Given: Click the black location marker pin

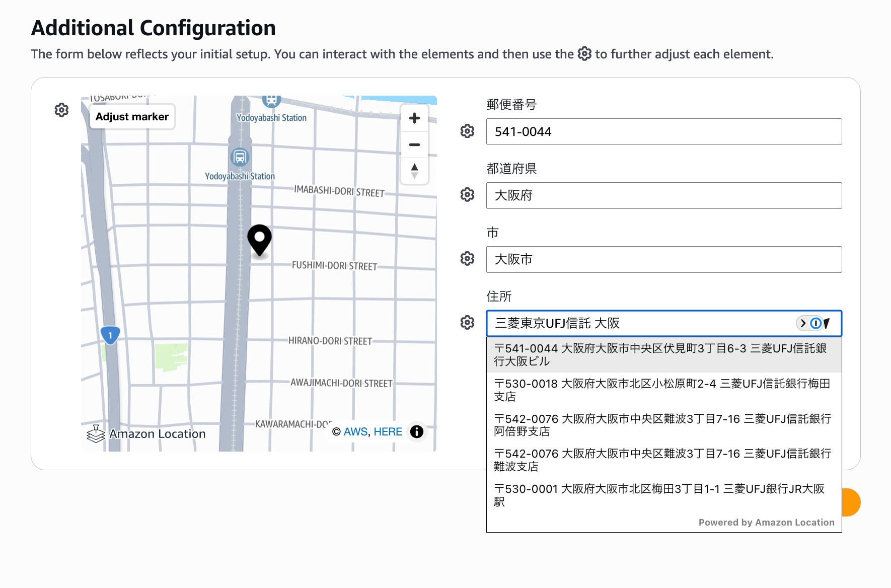Looking at the screenshot, I should (x=260, y=240).
